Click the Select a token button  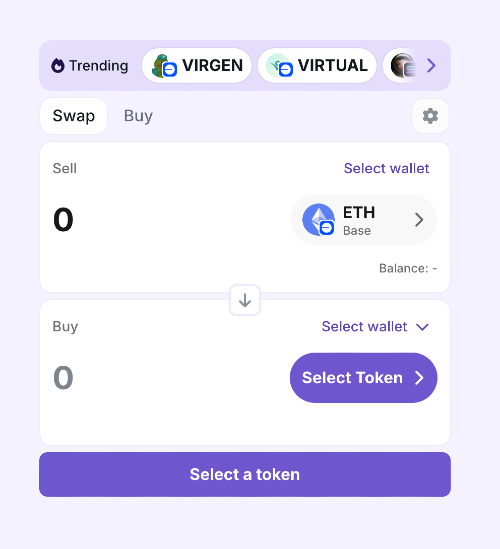(x=245, y=474)
